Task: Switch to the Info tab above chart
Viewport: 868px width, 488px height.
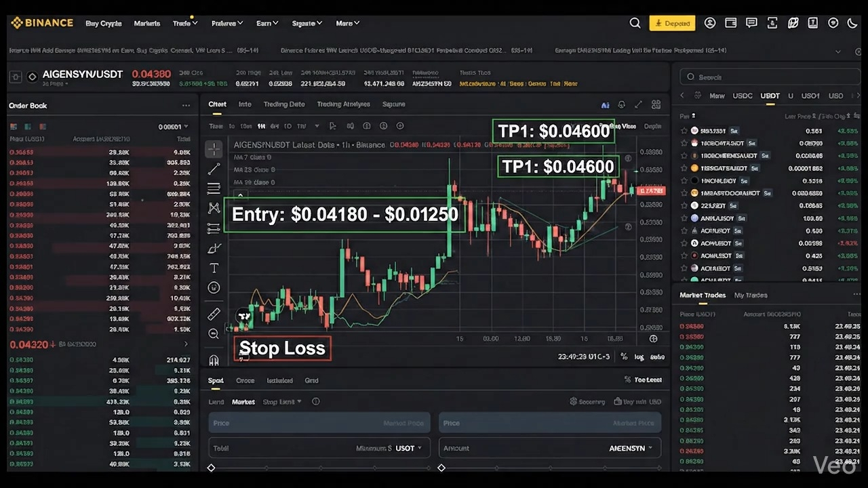Action: click(x=245, y=104)
